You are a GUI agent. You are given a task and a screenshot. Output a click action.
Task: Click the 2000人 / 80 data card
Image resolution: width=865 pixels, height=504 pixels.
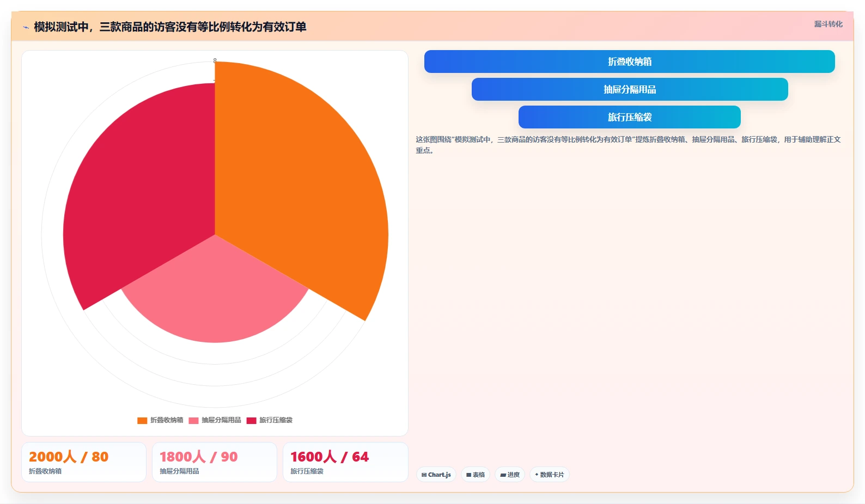coord(84,462)
